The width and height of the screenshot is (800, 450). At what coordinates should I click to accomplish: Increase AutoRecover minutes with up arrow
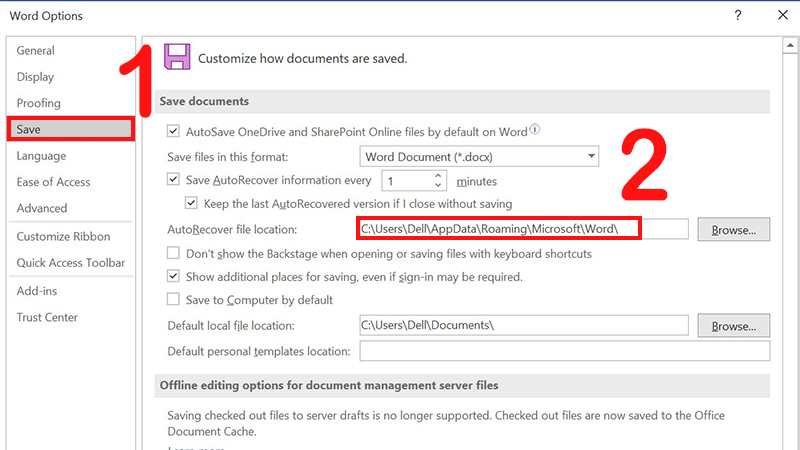tap(438, 176)
